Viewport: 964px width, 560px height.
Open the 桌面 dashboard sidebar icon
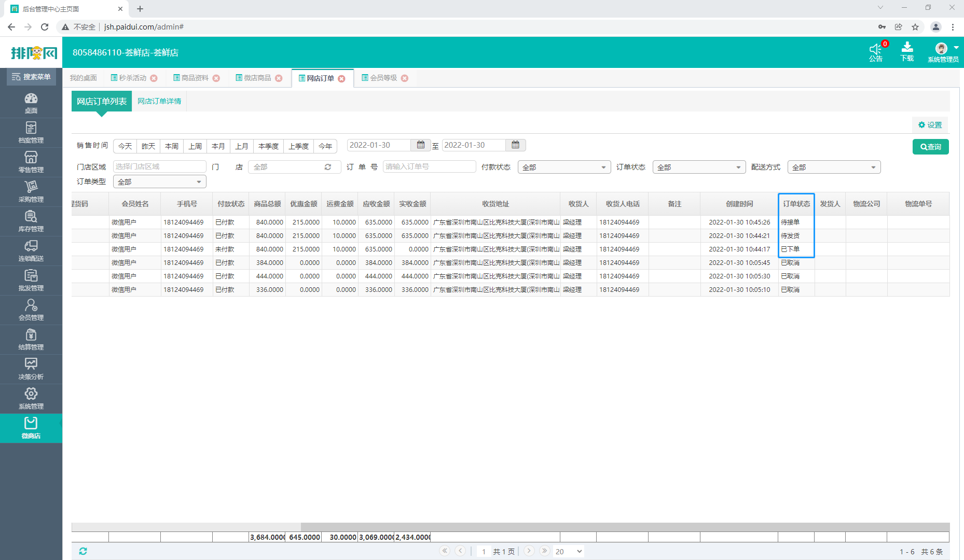31,103
